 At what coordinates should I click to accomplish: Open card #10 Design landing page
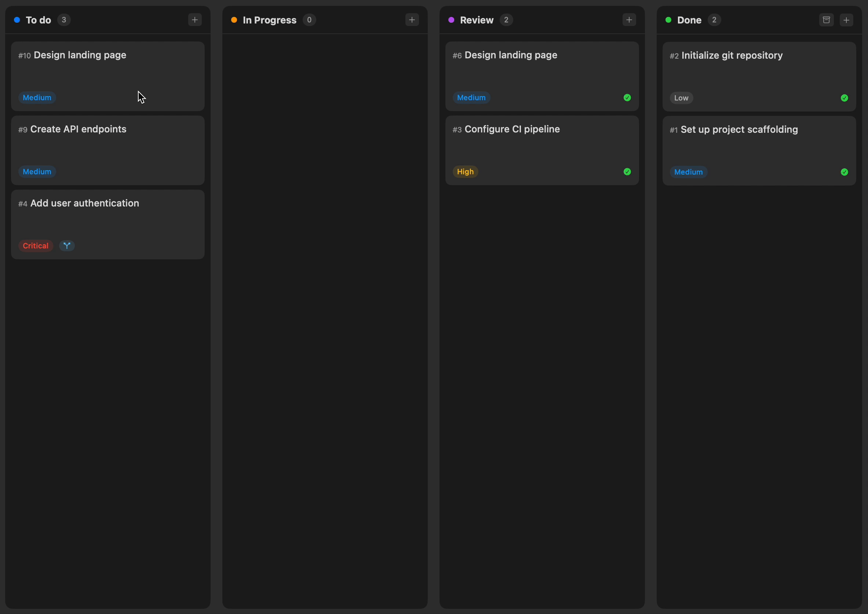pyautogui.click(x=108, y=76)
